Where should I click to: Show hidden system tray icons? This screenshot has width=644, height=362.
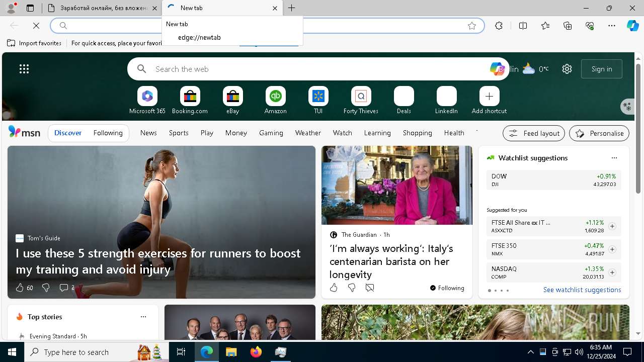[530, 352]
